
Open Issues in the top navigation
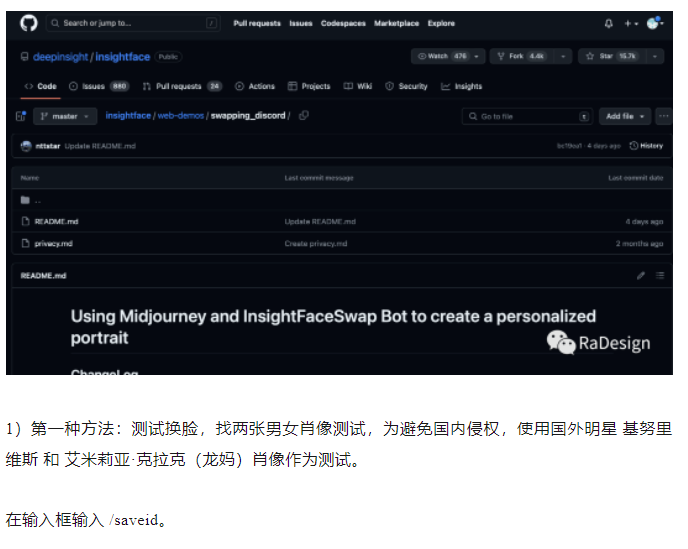pos(301,23)
